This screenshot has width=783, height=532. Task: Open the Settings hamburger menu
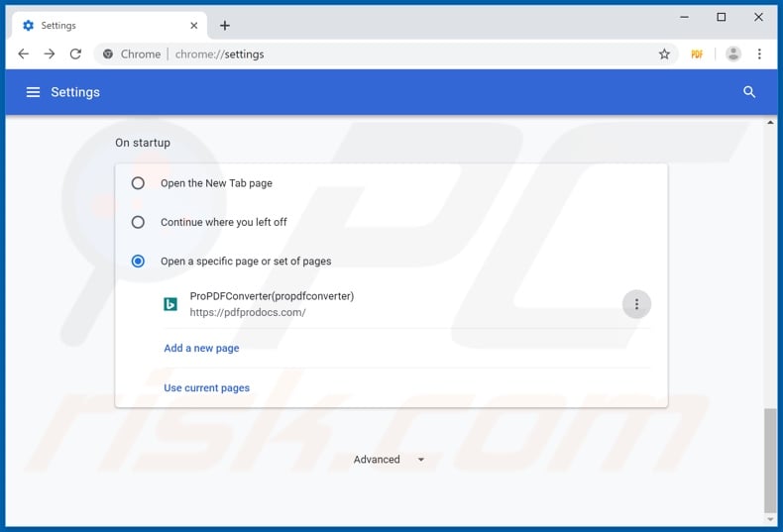tap(33, 92)
